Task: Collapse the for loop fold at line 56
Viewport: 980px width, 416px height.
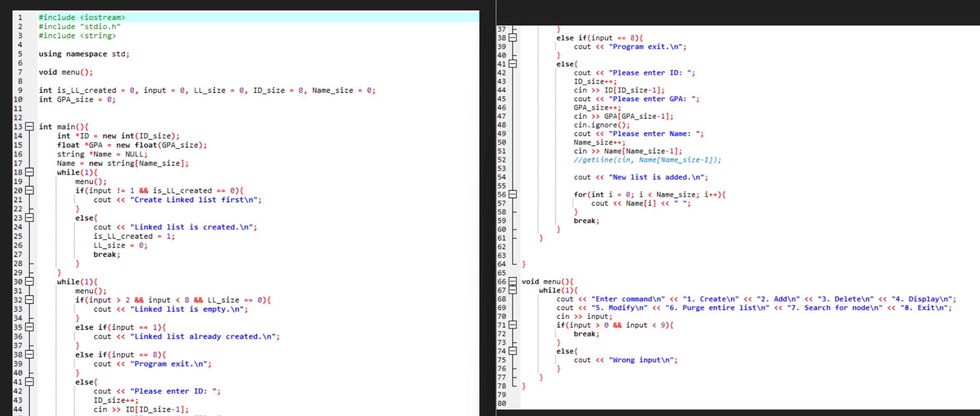Action: coord(513,194)
